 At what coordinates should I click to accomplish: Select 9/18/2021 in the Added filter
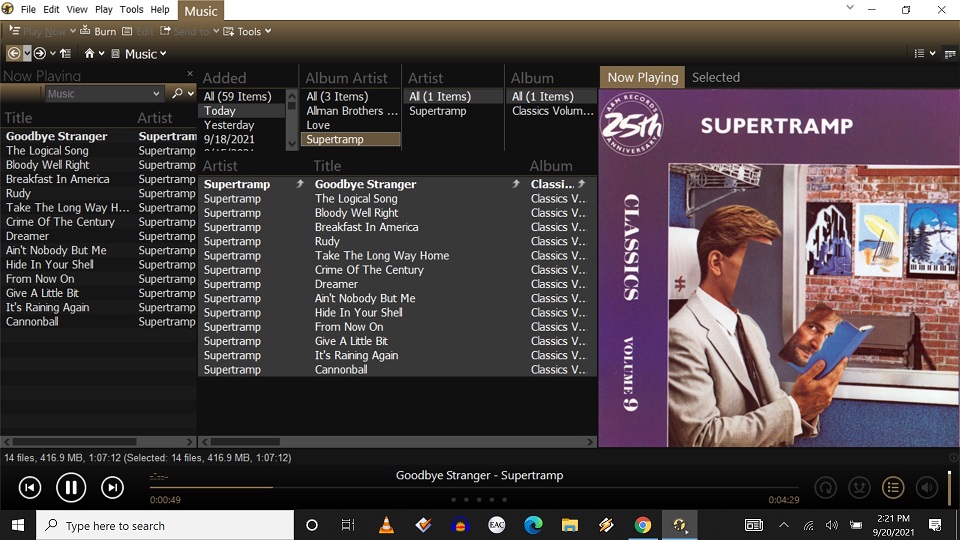[242, 139]
